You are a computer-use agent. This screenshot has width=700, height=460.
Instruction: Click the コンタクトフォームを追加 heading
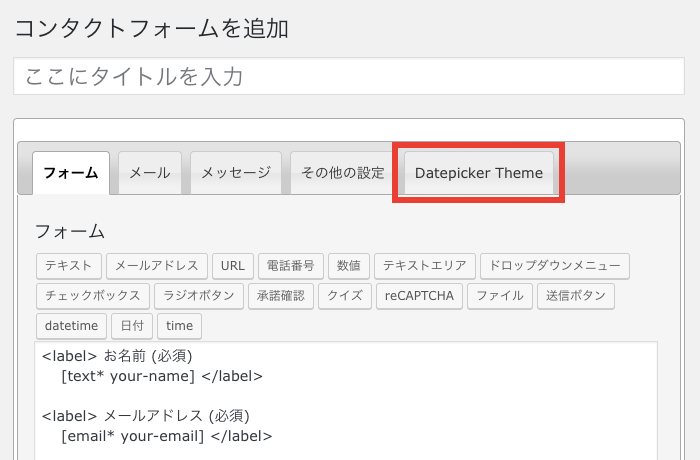click(152, 29)
